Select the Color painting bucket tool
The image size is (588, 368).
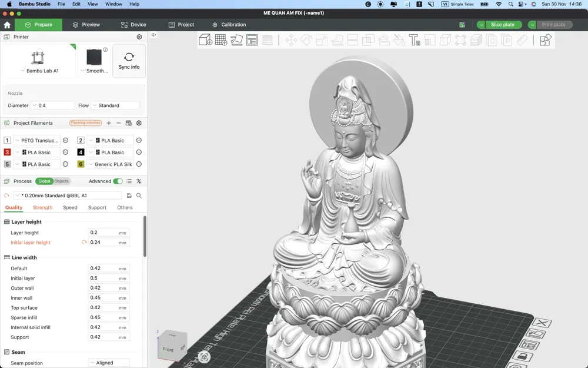(399, 40)
